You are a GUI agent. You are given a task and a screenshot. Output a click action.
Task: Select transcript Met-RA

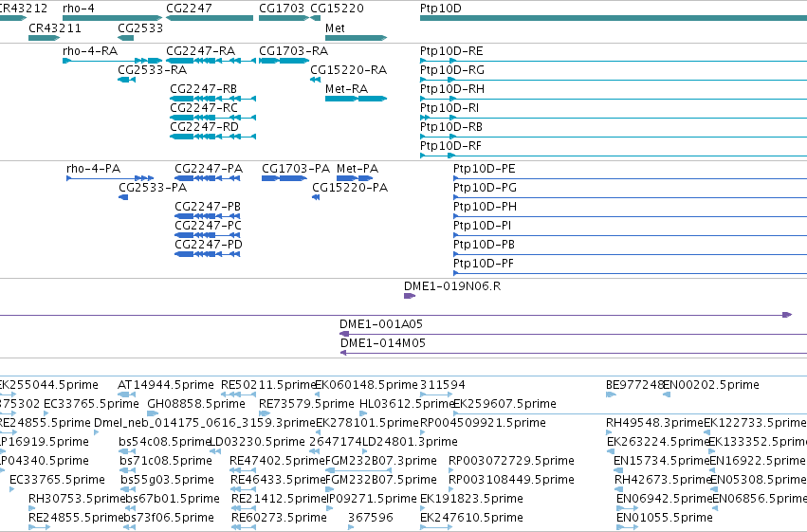pyautogui.click(x=356, y=99)
